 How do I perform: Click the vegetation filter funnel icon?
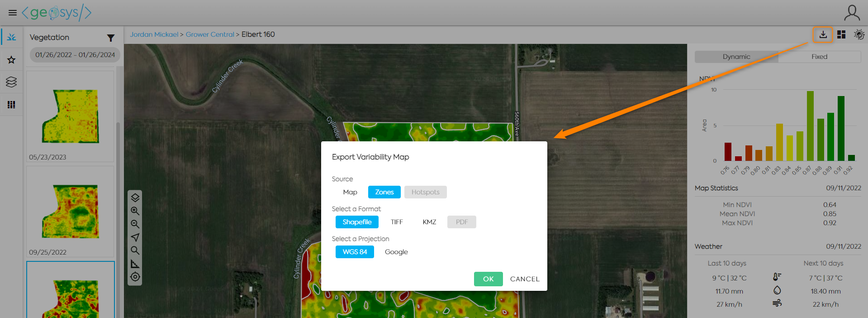click(x=111, y=38)
